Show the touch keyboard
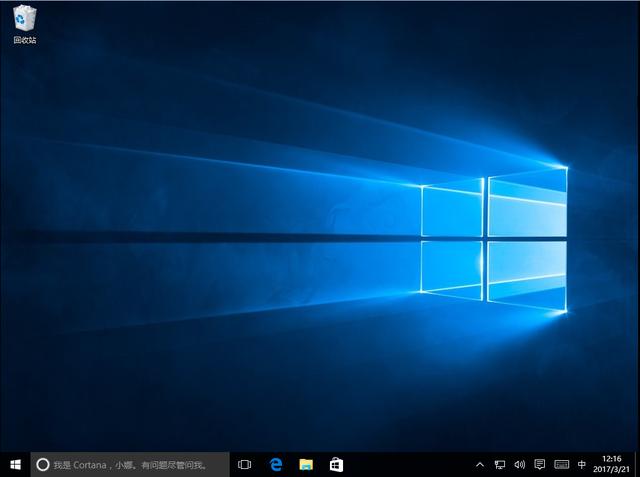 (561, 464)
